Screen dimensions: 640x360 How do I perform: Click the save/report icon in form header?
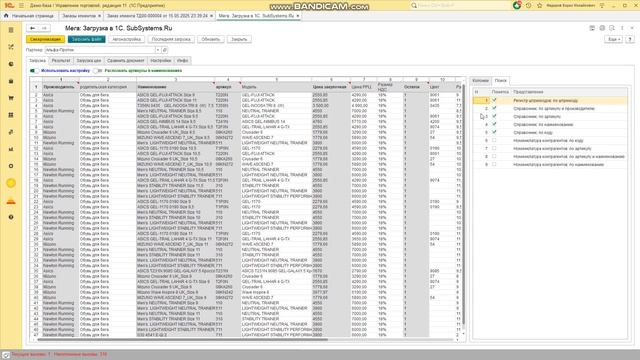coord(592,28)
